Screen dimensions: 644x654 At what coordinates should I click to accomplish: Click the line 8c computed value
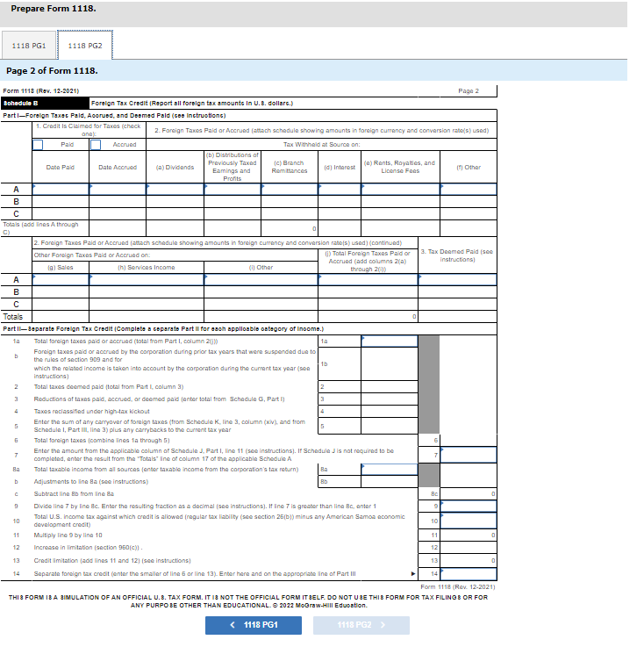469,494
